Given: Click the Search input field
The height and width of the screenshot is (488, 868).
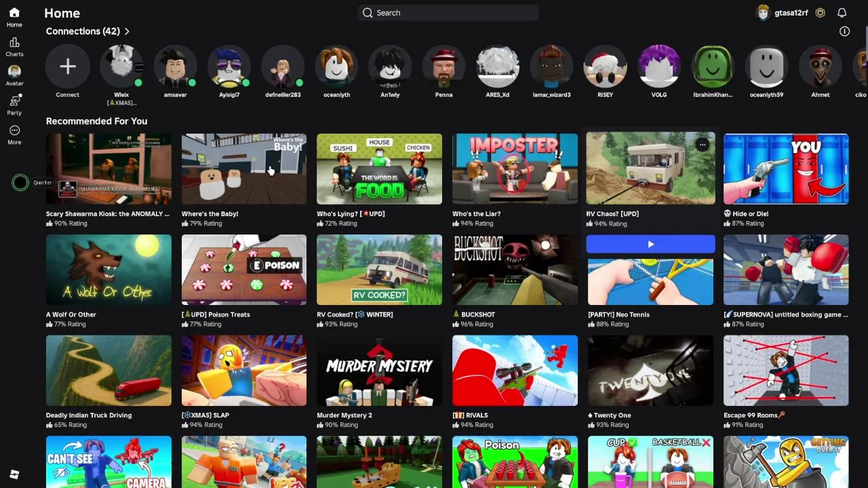Looking at the screenshot, I should pyautogui.click(x=448, y=13).
